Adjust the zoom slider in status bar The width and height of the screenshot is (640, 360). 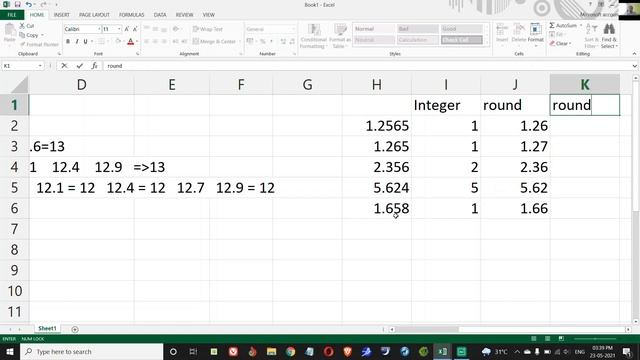pos(595,339)
